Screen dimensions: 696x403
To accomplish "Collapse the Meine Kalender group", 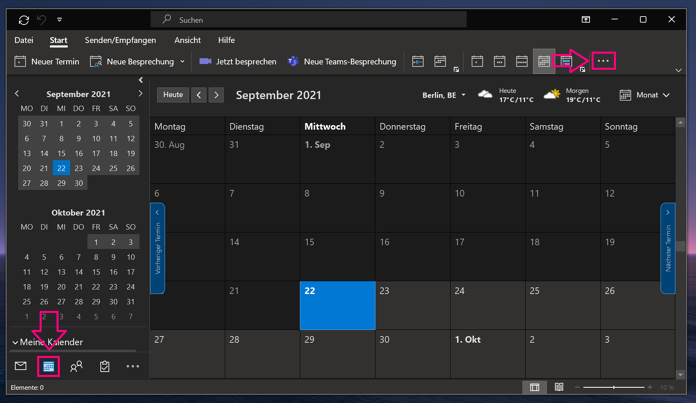I will tap(15, 342).
